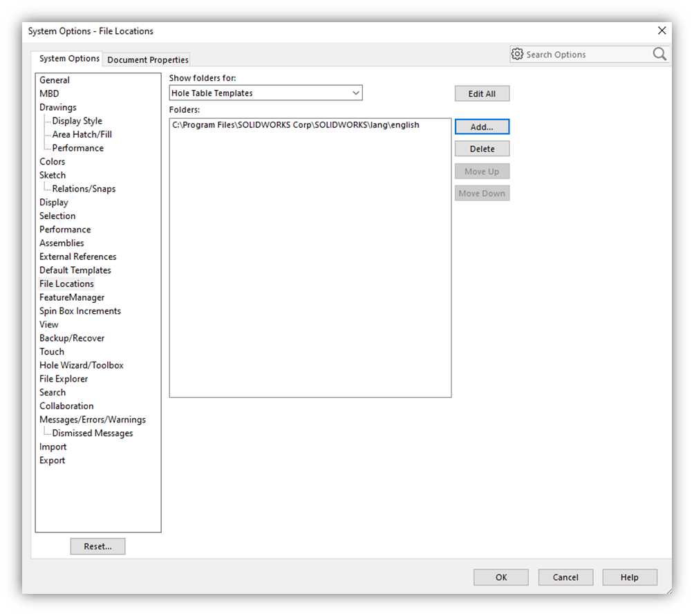
Task: Select File Locations in the options tree
Action: coord(66,283)
